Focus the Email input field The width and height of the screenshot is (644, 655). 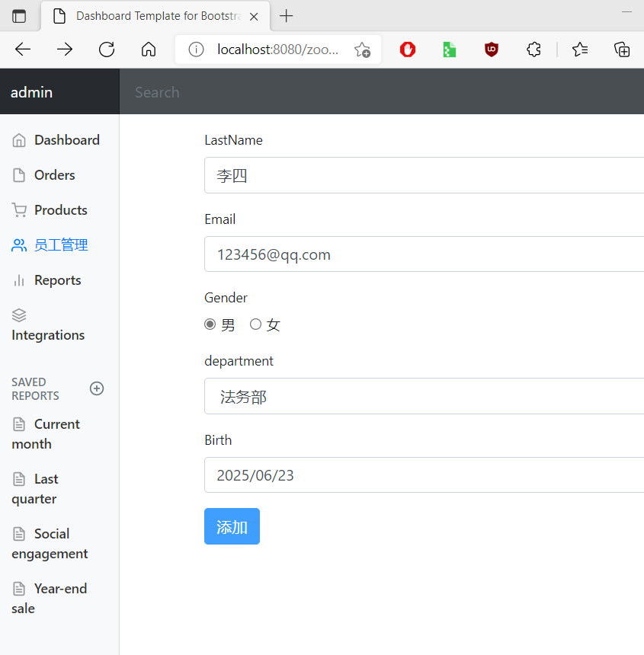(424, 254)
